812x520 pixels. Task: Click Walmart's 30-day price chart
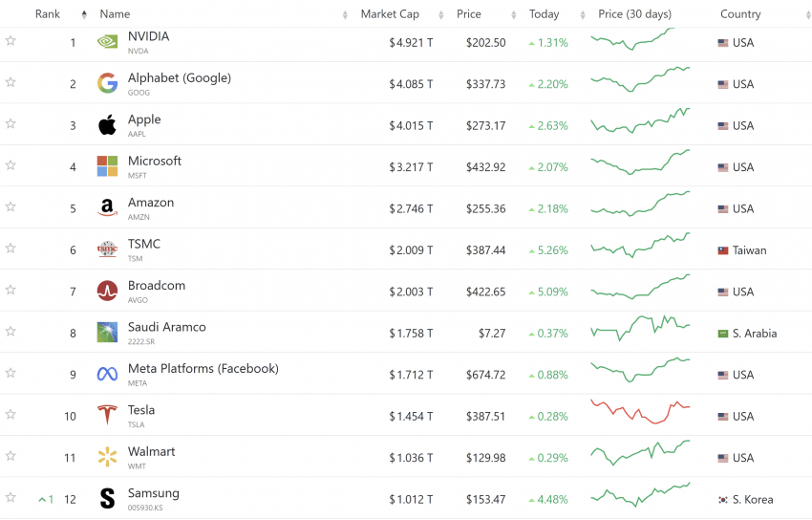click(x=640, y=453)
